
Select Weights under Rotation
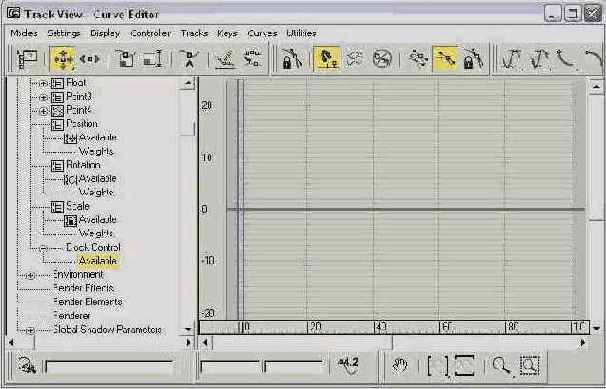96,192
